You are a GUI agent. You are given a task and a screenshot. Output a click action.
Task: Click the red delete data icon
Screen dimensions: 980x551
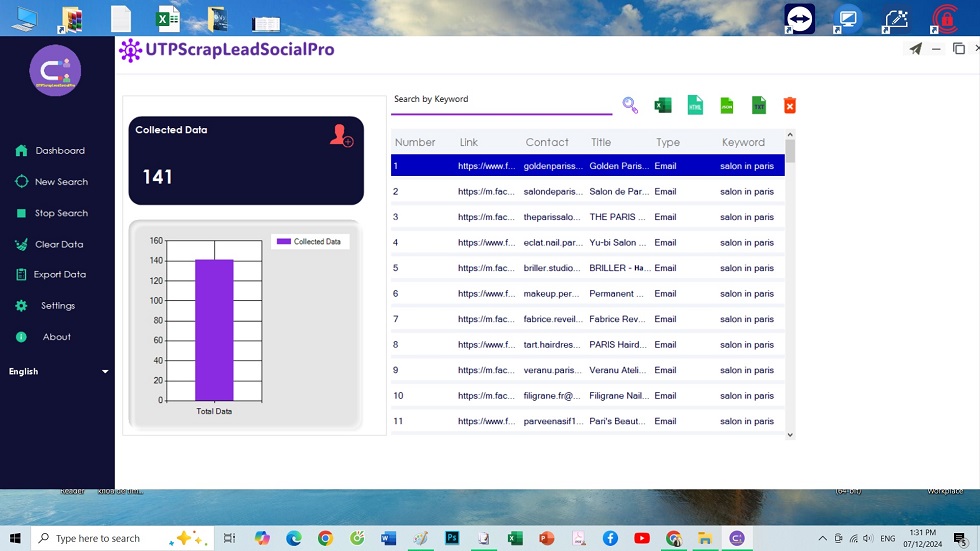click(x=790, y=105)
